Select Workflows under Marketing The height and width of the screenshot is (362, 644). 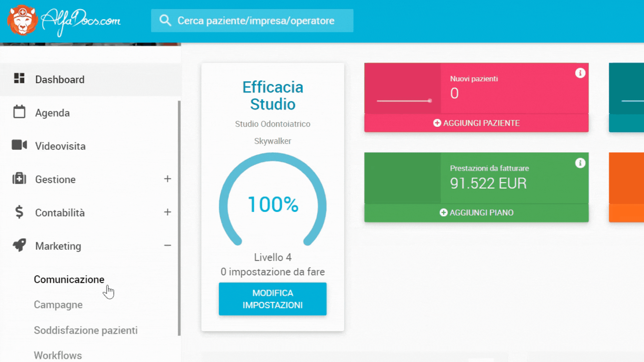58,355
